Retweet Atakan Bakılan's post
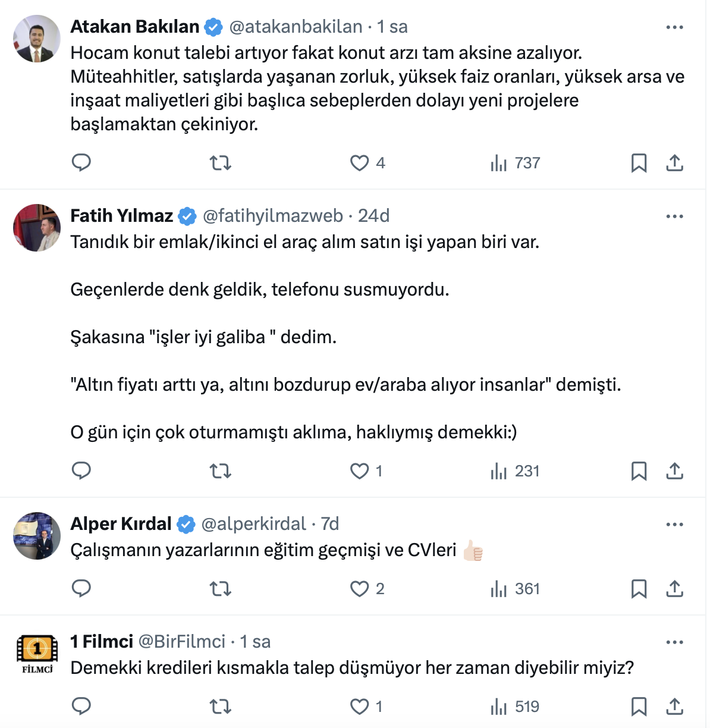The height and width of the screenshot is (728, 710). click(x=221, y=162)
